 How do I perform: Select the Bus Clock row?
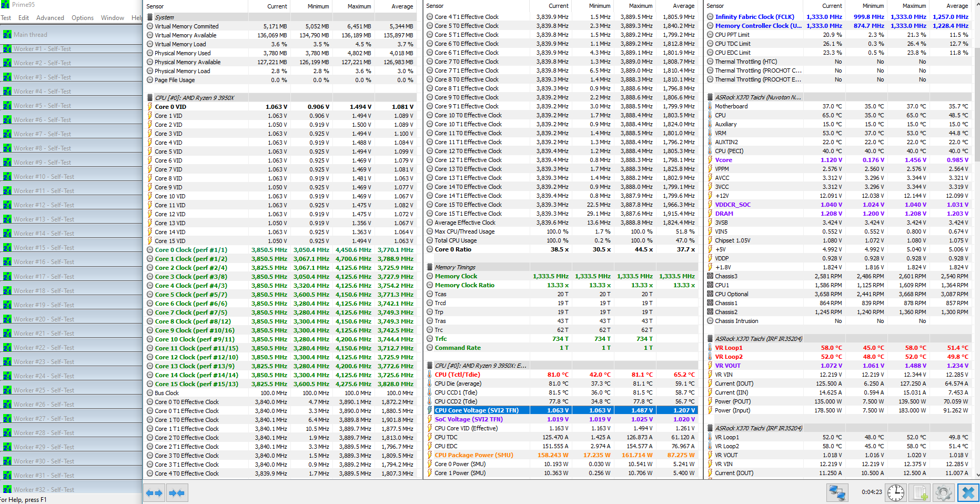[281, 393]
